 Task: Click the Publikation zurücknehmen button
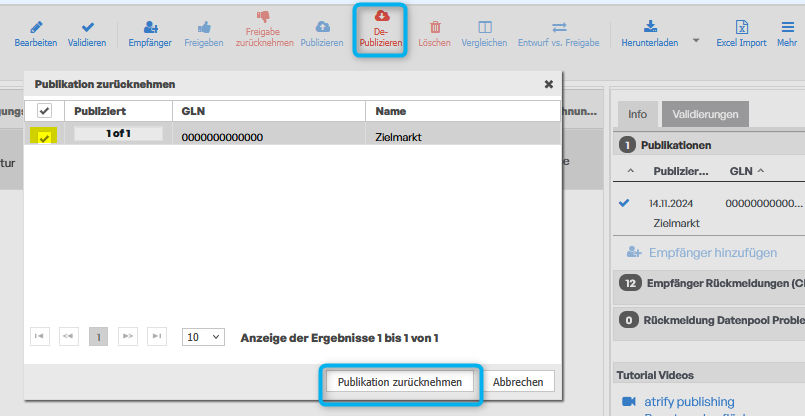400,382
